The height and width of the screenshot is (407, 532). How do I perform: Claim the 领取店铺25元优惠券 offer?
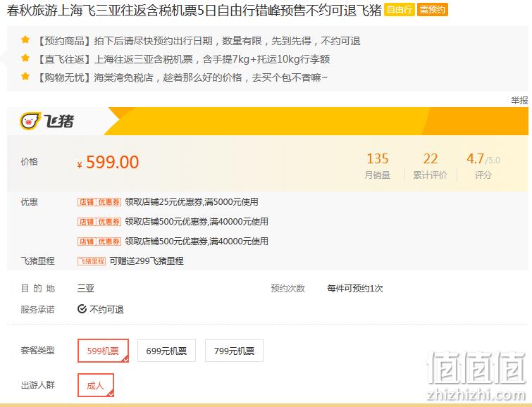click(192, 202)
